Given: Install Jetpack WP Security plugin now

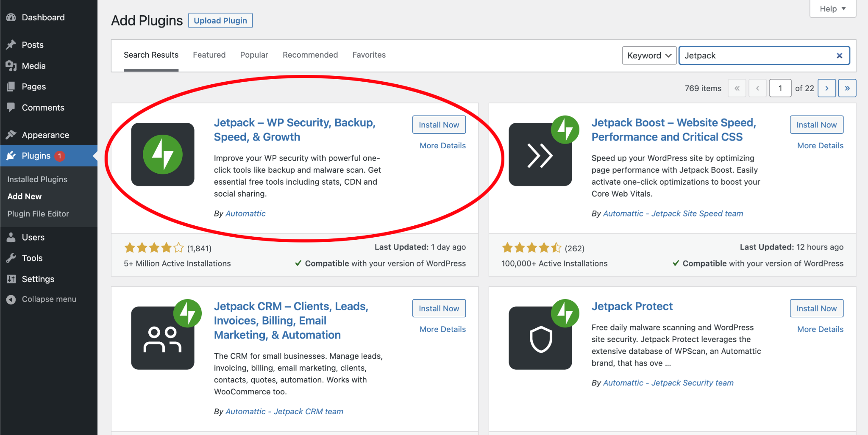Looking at the screenshot, I should pyautogui.click(x=439, y=125).
